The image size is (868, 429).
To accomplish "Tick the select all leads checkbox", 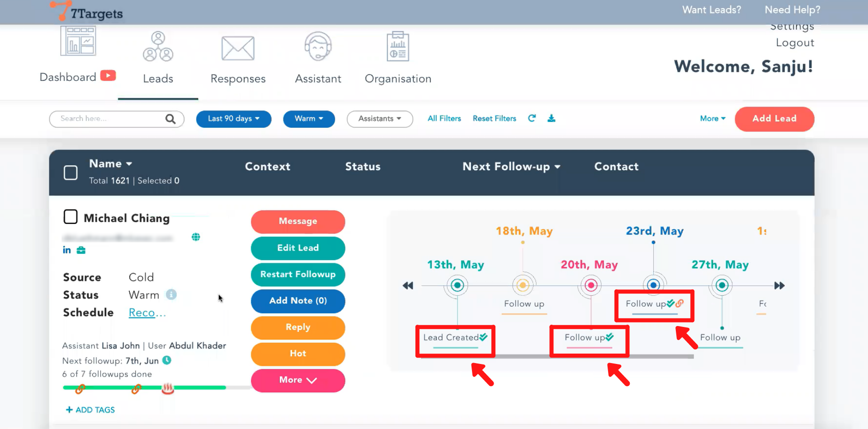I will click(x=71, y=173).
